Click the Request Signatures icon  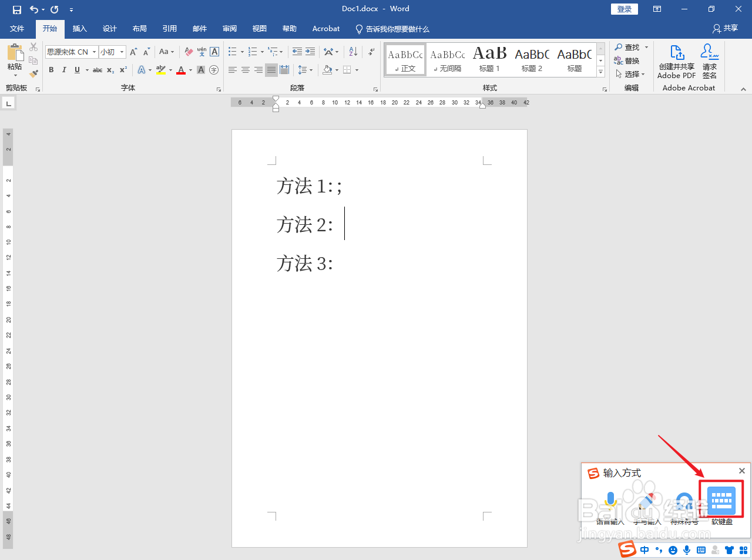click(710, 62)
